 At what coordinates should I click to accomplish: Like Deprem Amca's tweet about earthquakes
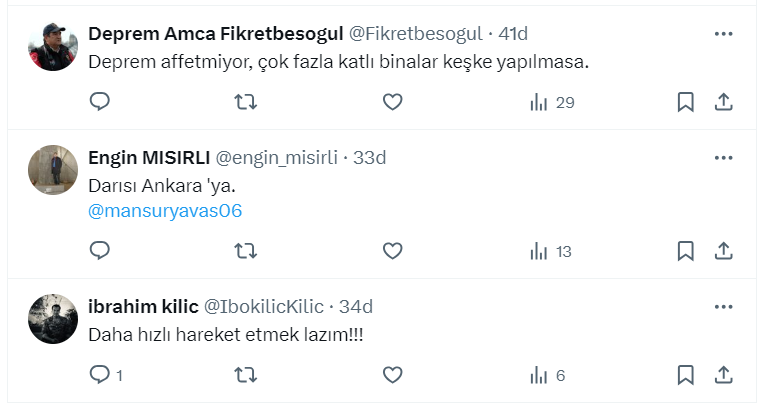pos(393,101)
